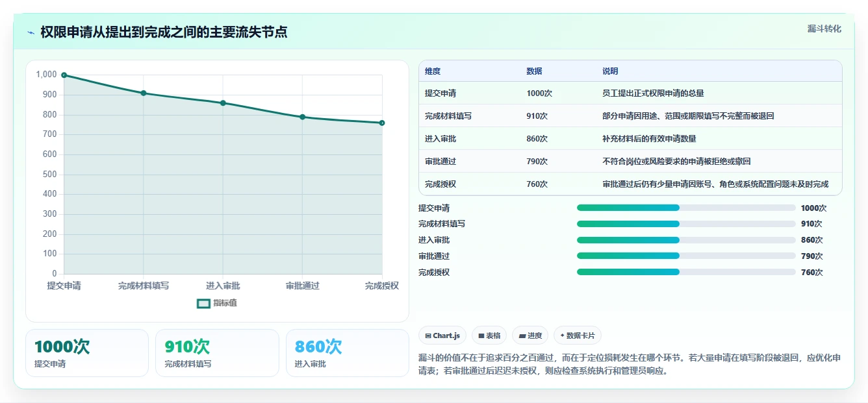This screenshot has width=868, height=403.
Task: Click the 审批通过 progress bar
Action: click(686, 256)
